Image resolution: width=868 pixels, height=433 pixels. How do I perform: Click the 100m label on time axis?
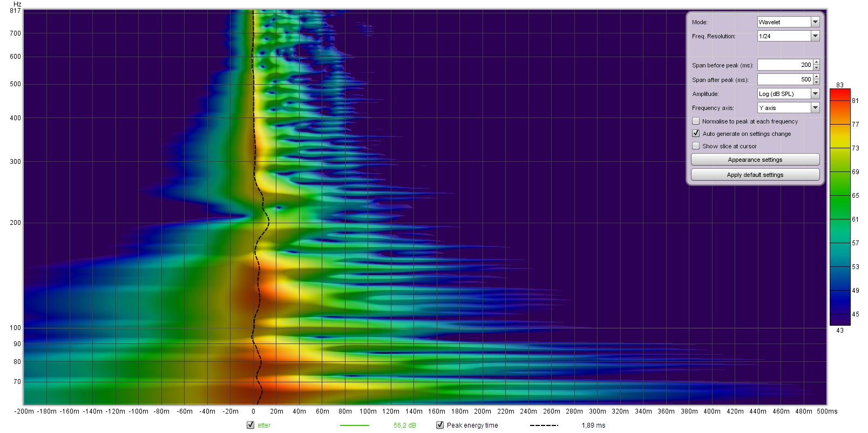point(368,411)
